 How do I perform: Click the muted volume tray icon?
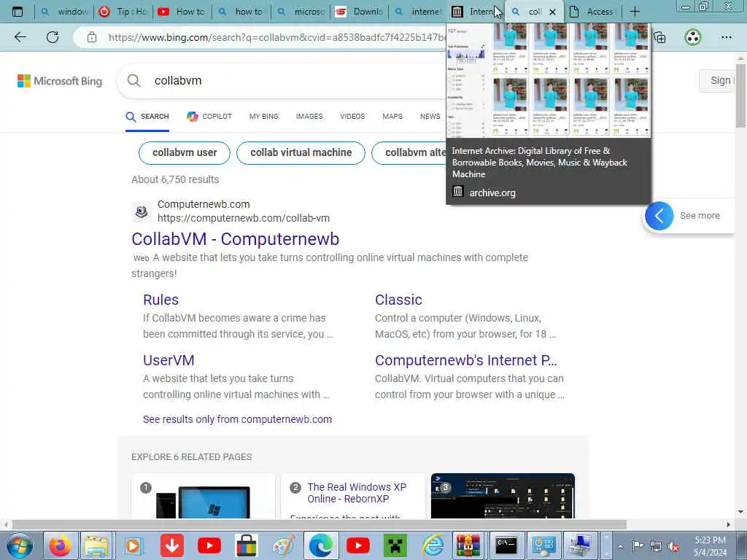[673, 547]
